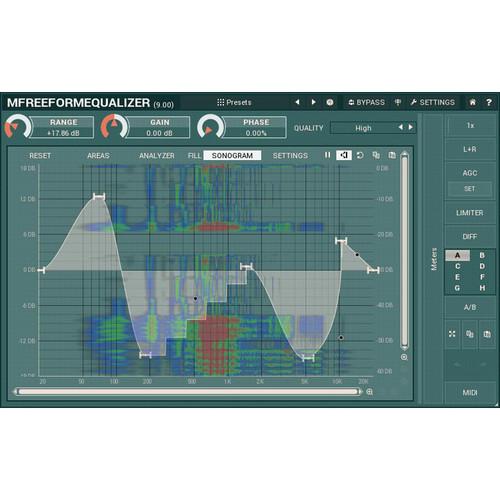Toggle the LIMITER button
The width and height of the screenshot is (500, 500).
(470, 213)
